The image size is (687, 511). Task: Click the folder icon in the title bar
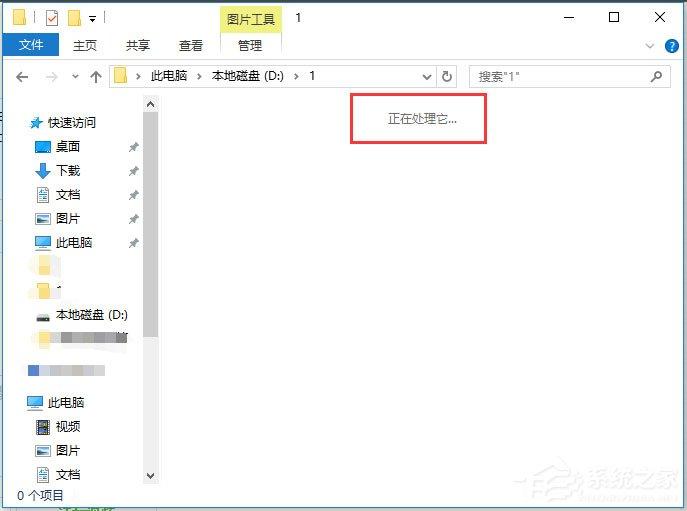(x=19, y=18)
